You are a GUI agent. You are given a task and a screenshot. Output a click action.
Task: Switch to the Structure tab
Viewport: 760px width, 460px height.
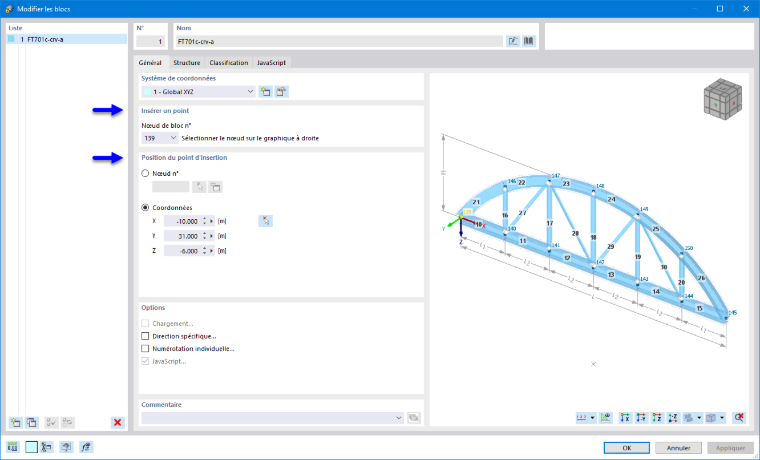pos(187,63)
